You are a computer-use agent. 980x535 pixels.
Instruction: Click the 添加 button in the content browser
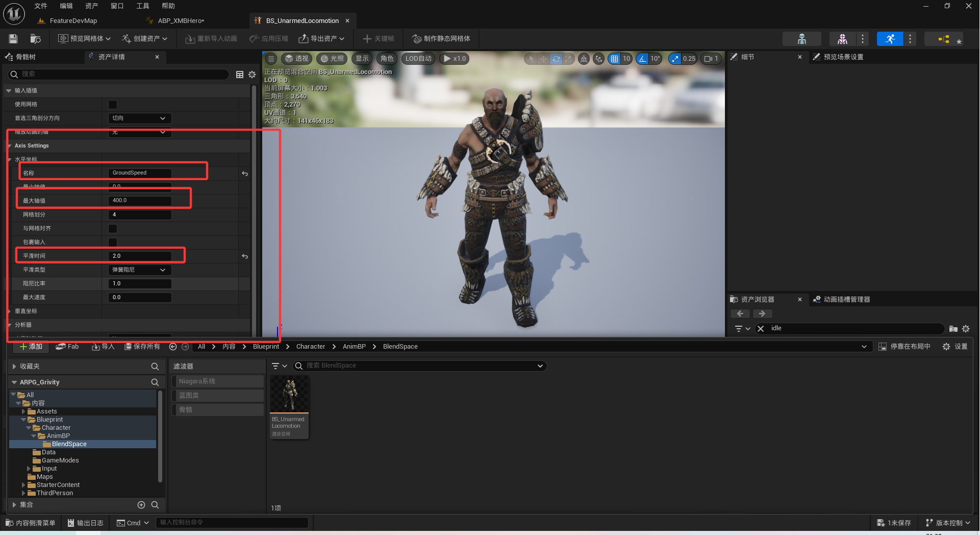31,347
